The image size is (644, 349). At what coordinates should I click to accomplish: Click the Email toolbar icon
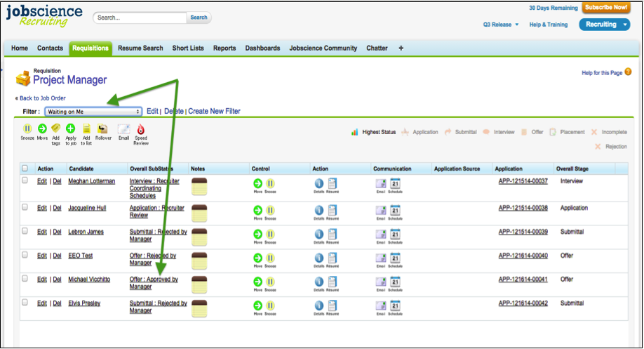(123, 129)
